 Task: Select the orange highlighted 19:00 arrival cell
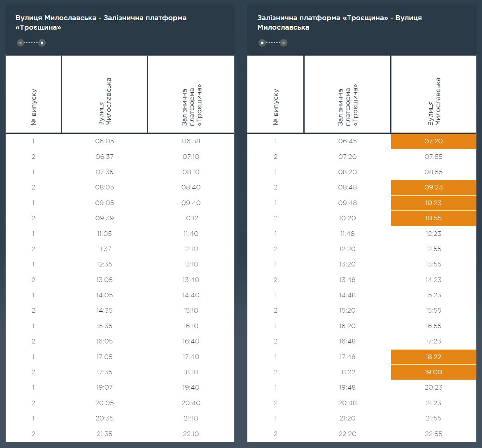tap(433, 372)
